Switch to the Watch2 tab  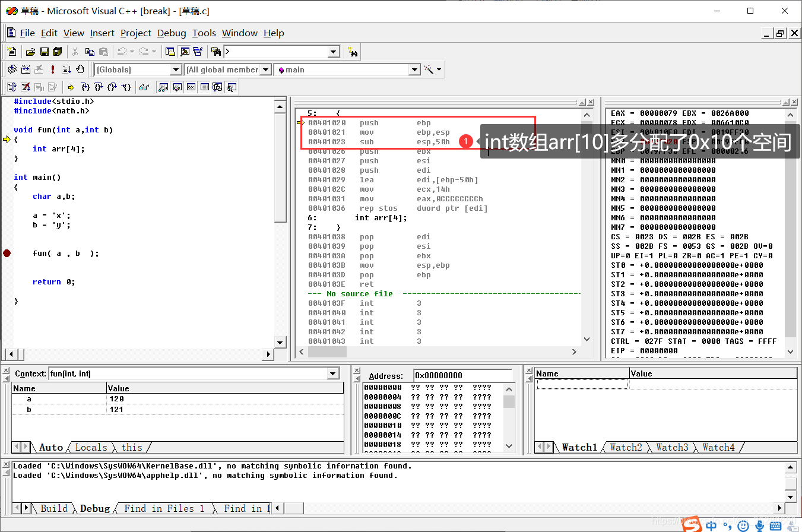[x=626, y=448]
